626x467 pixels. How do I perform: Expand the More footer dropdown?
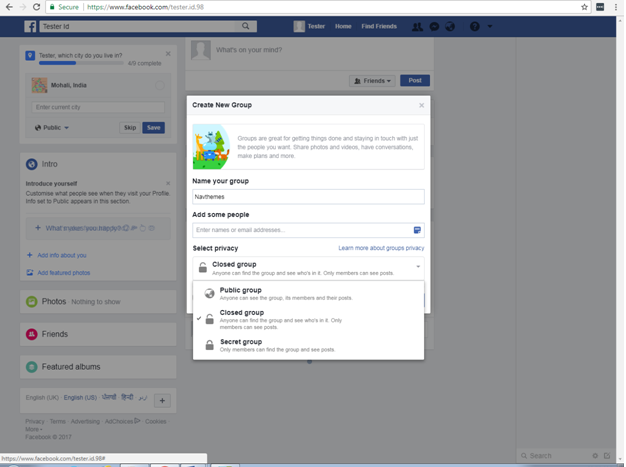pos(34,429)
